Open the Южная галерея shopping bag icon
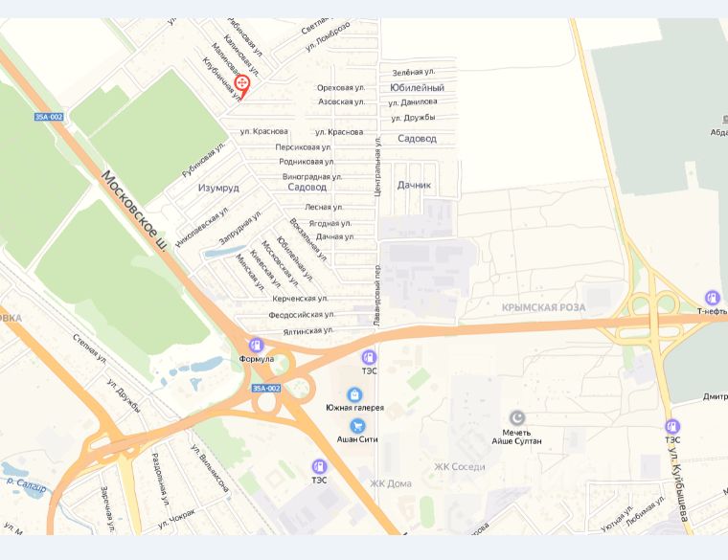Screen dimensions: 728x560 354,394
